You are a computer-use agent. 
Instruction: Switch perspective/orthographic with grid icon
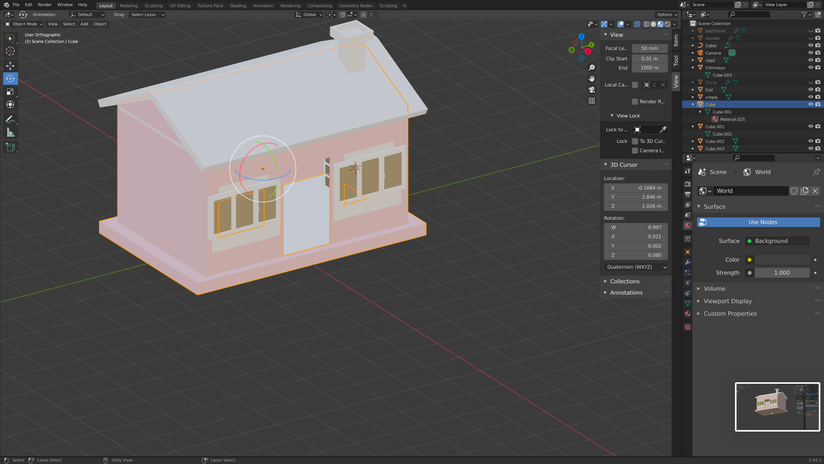(592, 101)
